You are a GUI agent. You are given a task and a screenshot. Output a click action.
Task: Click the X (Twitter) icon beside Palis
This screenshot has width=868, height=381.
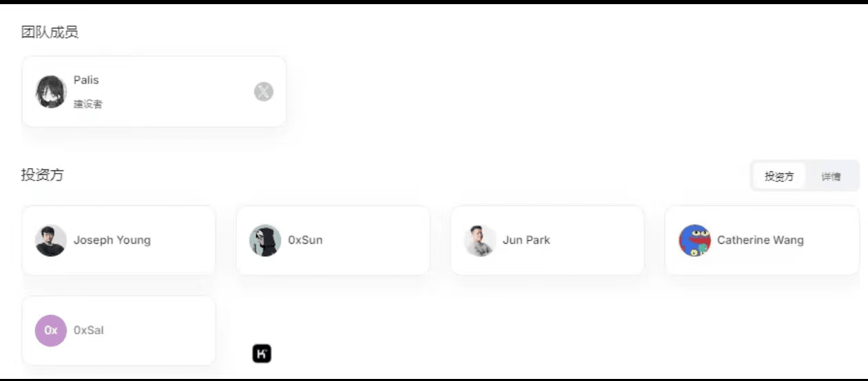(x=264, y=91)
